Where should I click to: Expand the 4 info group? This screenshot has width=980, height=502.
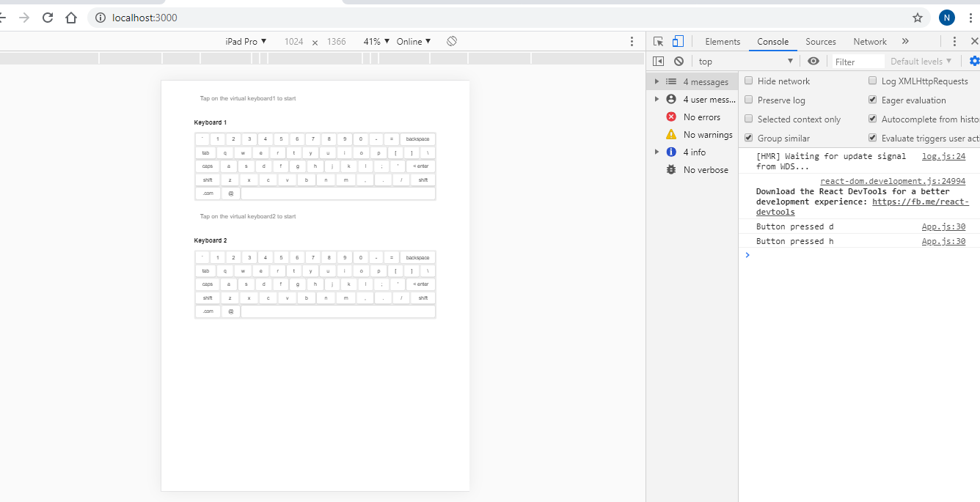(x=657, y=152)
